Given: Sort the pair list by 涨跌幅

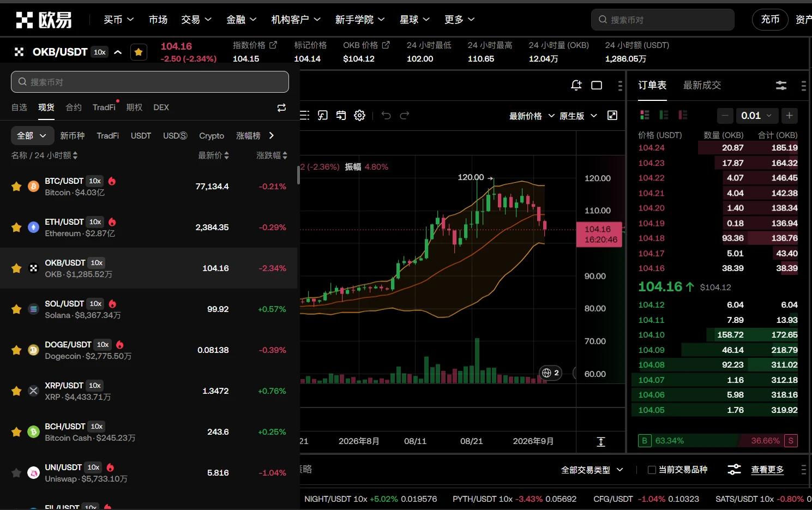Looking at the screenshot, I should point(272,155).
